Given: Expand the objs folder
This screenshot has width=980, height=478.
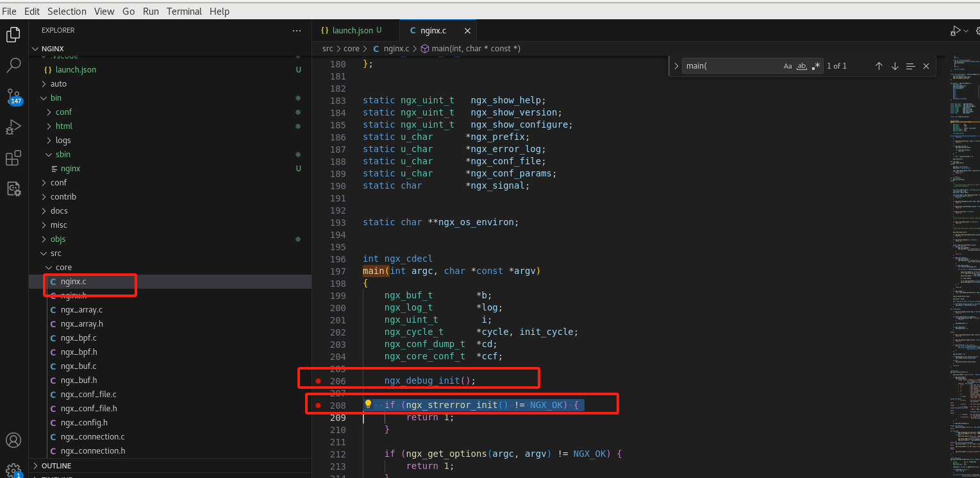Looking at the screenshot, I should pyautogui.click(x=170, y=239).
